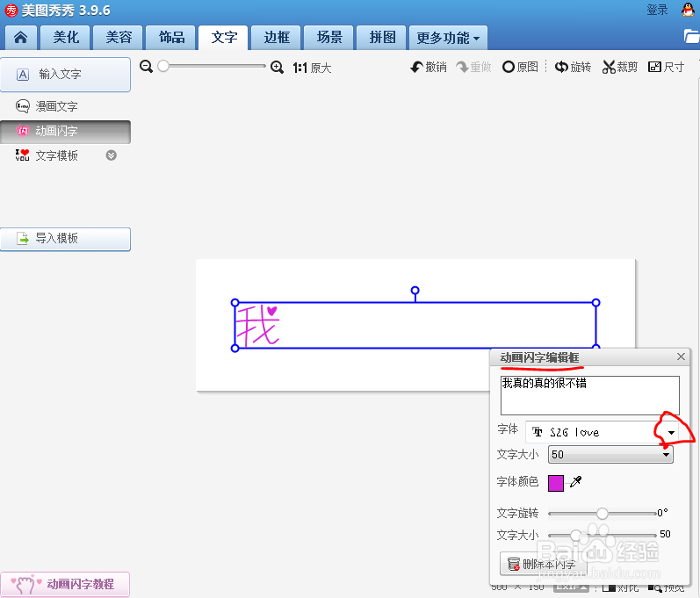The image size is (700, 598).
Task: Switch to the 饰品 tab
Action: [171, 38]
